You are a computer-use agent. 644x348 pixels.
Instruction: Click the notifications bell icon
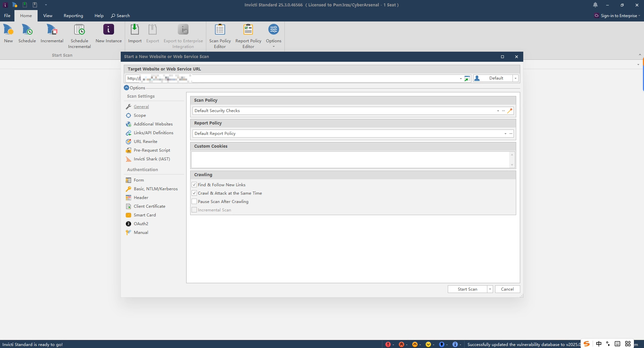[595, 5]
